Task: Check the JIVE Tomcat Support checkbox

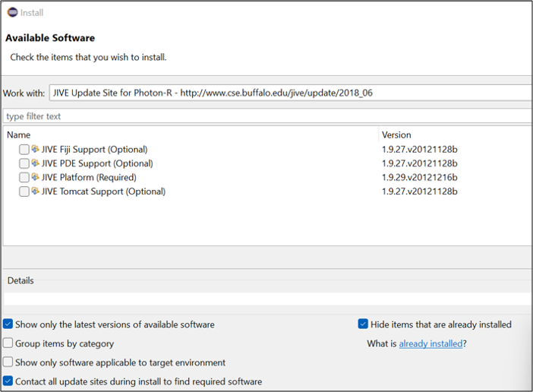Action: [24, 191]
